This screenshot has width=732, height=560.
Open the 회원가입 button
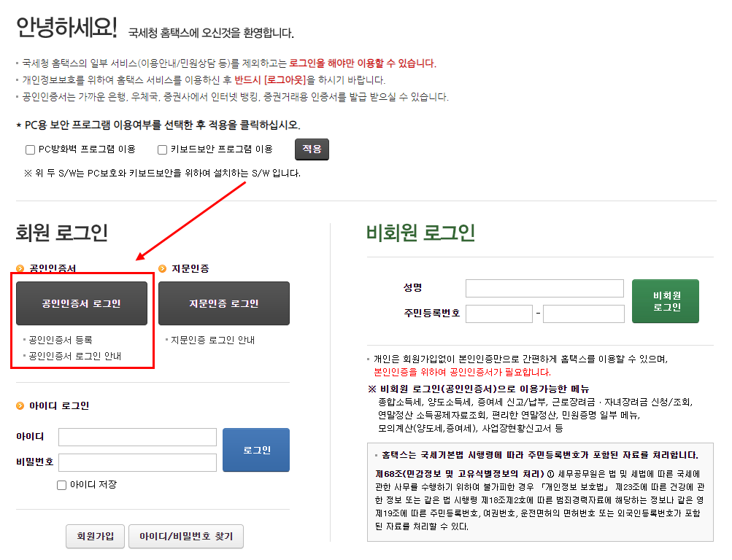(x=96, y=536)
